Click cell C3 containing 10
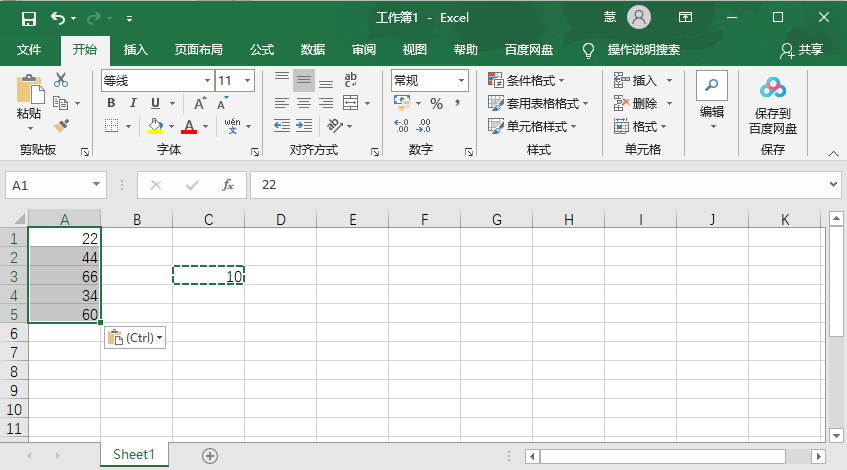This screenshot has width=847, height=470. tap(208, 276)
